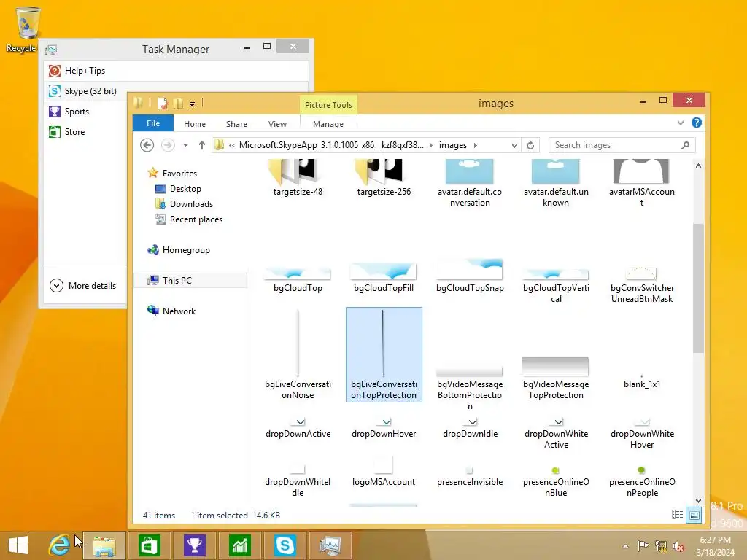This screenshot has height=560, width=747.
Task: Open Explorer Help question mark icon
Action: point(697,122)
